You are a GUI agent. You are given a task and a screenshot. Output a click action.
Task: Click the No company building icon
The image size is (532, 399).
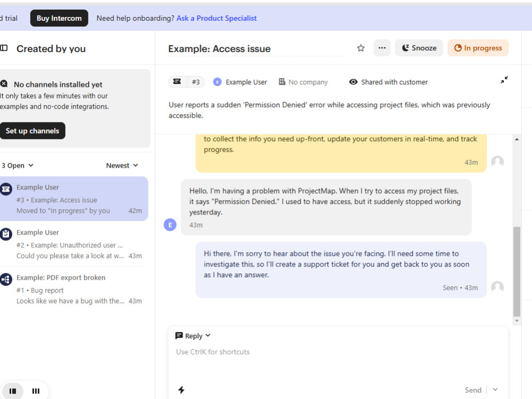[x=282, y=82]
